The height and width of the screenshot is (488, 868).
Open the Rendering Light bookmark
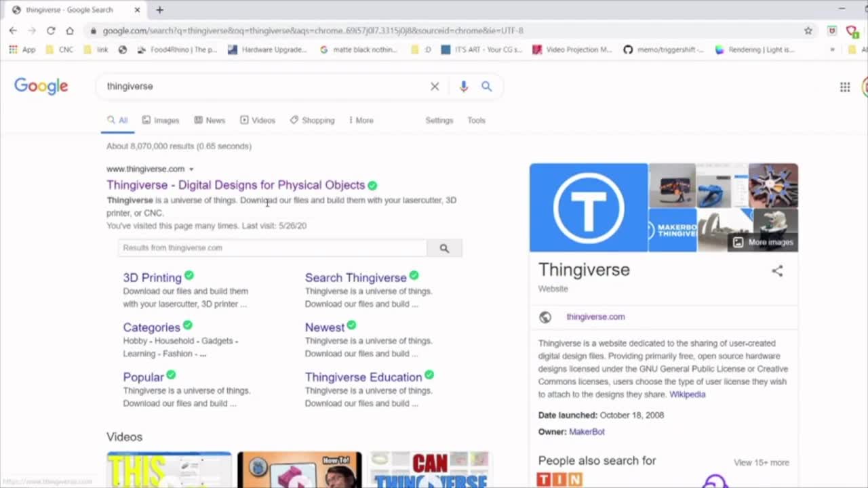coord(755,49)
